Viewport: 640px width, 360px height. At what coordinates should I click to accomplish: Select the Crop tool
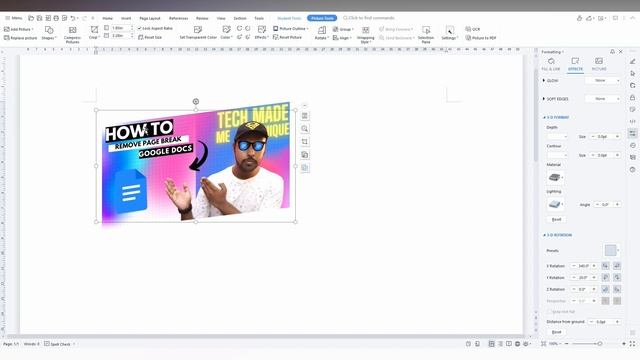pyautogui.click(x=94, y=33)
